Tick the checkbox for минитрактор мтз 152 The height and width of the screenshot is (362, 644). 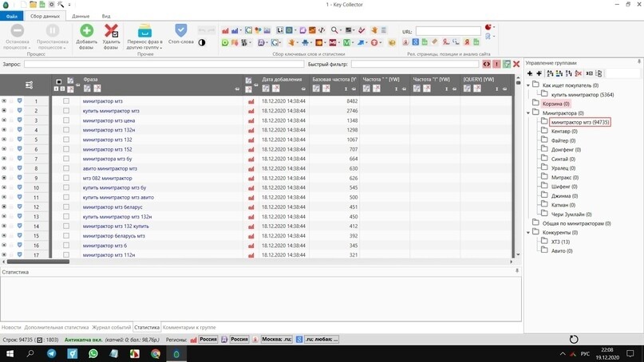pyautogui.click(x=66, y=149)
